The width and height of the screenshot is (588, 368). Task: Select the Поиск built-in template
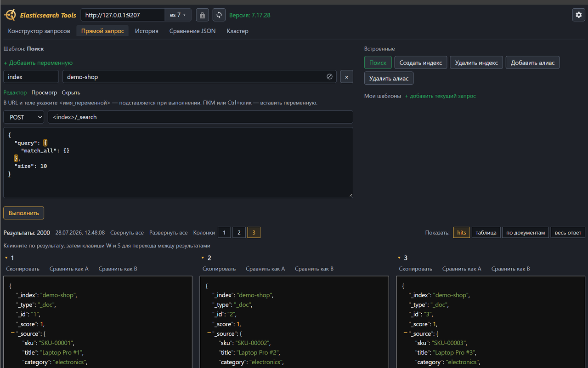[x=378, y=63]
